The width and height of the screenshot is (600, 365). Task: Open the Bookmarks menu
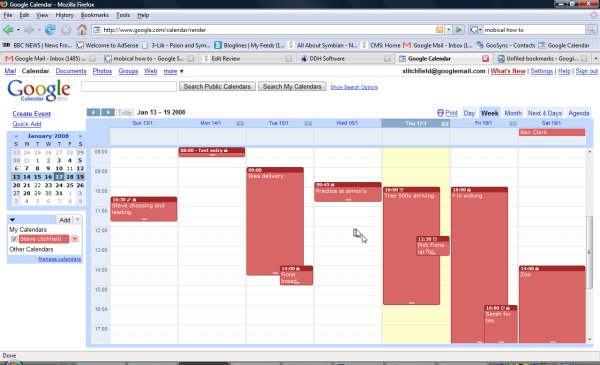pos(95,15)
